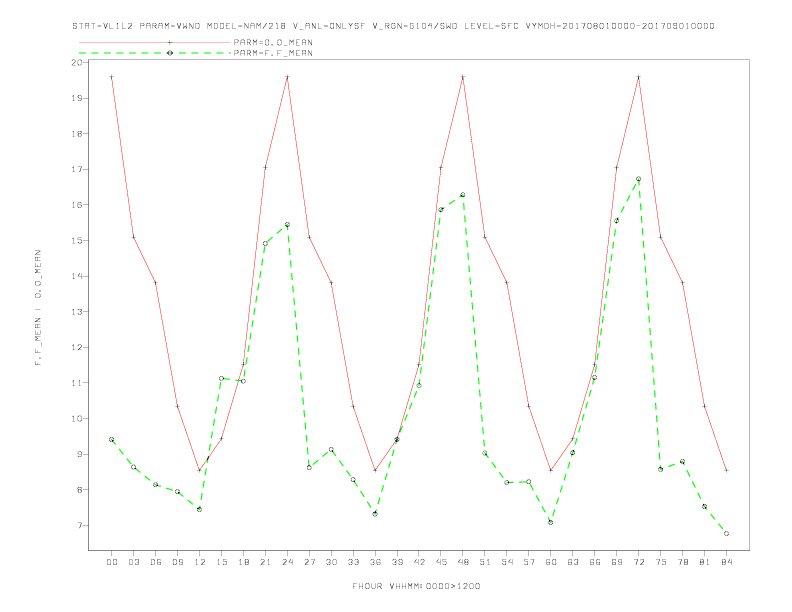Click the green circle data point at hour 60
Image resolution: width=792 pixels, height=612 pixels.
pyautogui.click(x=551, y=522)
